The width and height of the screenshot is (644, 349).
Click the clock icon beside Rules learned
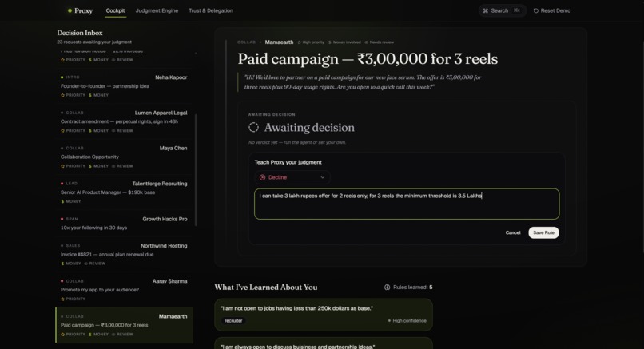pos(387,288)
